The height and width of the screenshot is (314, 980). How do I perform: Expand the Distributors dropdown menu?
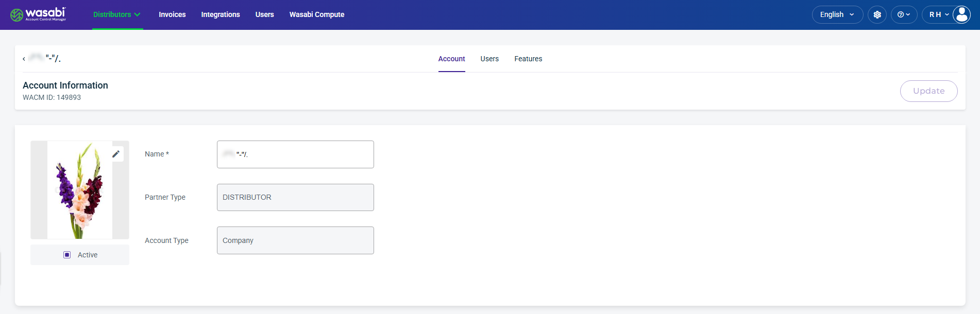tap(117, 14)
